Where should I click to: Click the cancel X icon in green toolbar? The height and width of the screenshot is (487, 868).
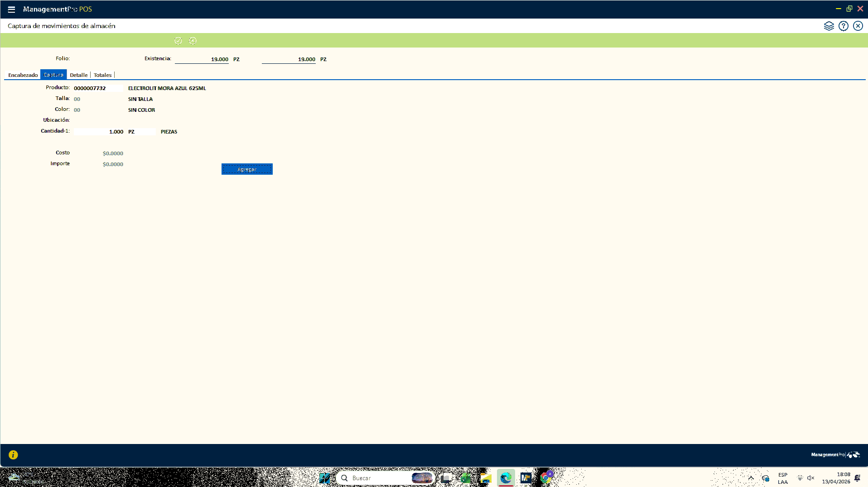coord(193,41)
